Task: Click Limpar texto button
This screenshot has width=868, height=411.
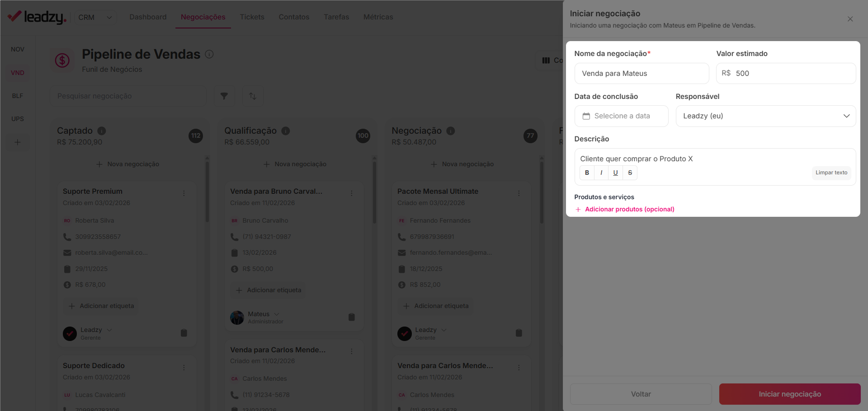Action: click(x=831, y=173)
